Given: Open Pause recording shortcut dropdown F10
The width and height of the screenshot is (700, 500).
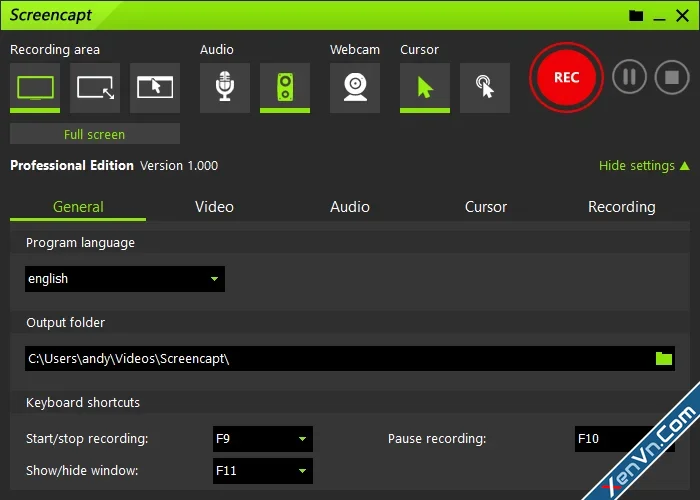Looking at the screenshot, I should point(625,439).
